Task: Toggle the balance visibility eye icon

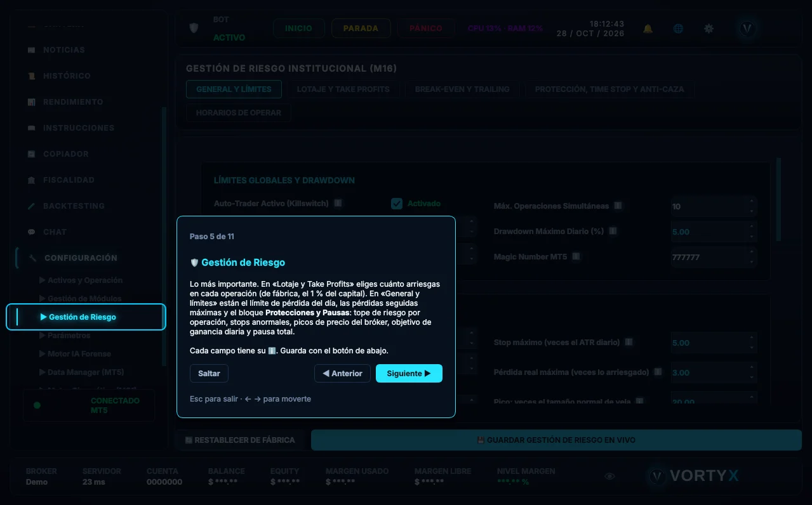Action: [x=609, y=476]
